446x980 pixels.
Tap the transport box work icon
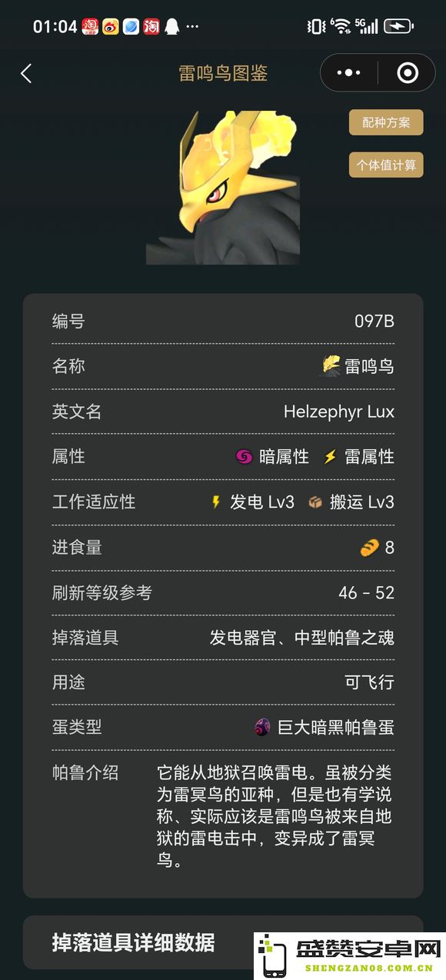315,502
